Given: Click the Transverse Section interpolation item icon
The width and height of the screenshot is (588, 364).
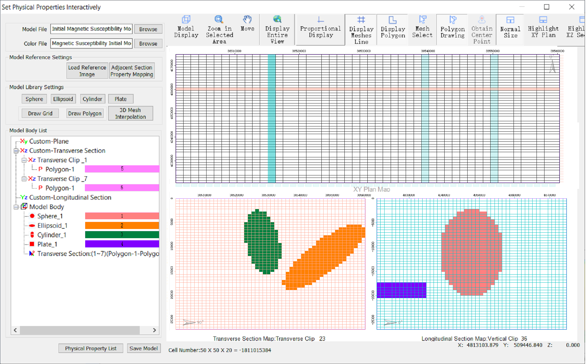Looking at the screenshot, I should 32,253.
